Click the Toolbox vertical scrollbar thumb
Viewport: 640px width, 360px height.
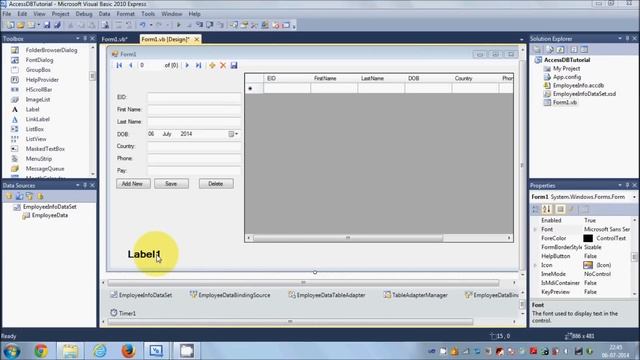click(92, 76)
